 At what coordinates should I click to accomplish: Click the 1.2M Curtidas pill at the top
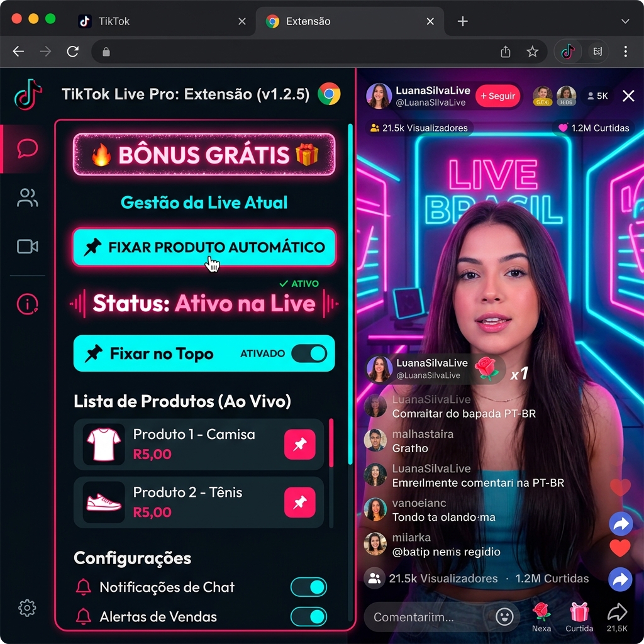[x=594, y=128]
